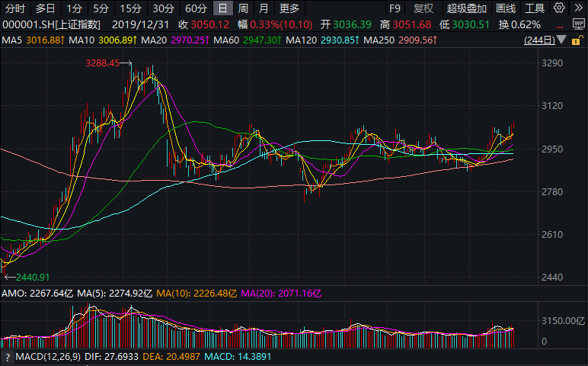Activate 画线 drawing tool
The width and height of the screenshot is (588, 366).
505,8
